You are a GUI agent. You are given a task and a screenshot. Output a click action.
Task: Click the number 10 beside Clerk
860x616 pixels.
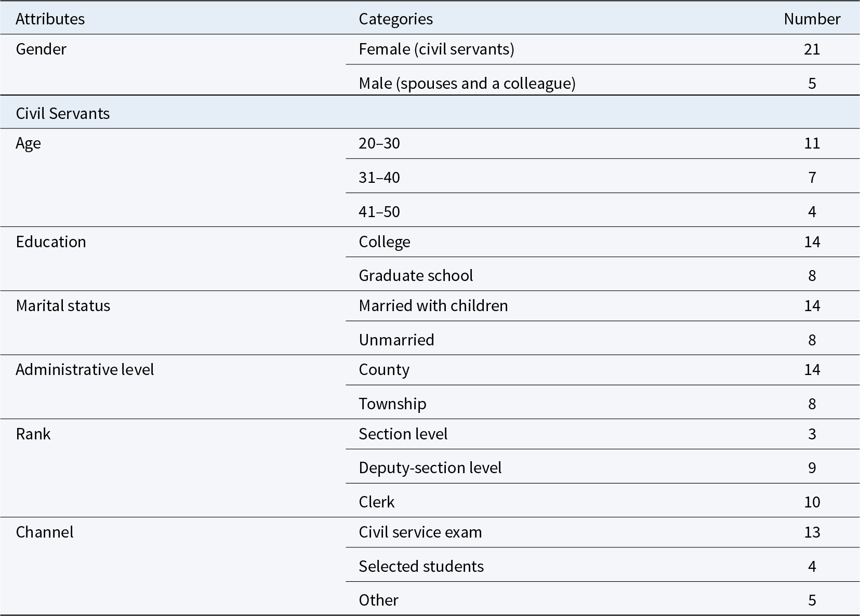tap(812, 502)
